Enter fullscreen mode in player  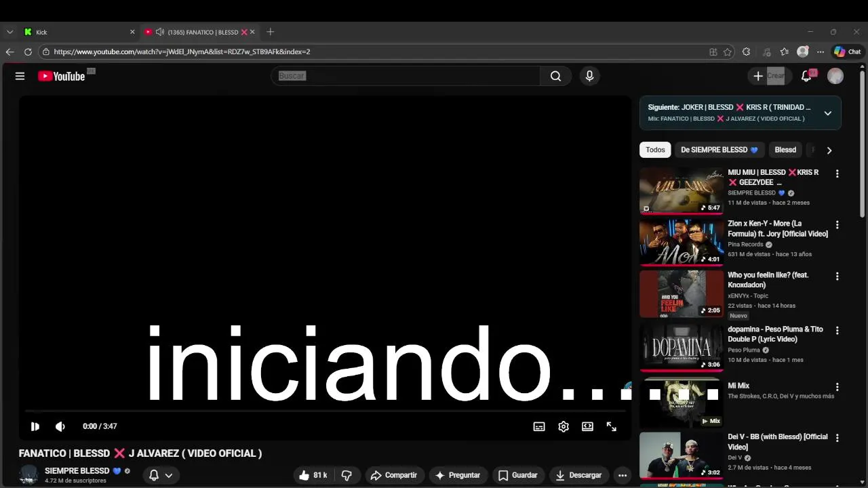[x=612, y=426]
